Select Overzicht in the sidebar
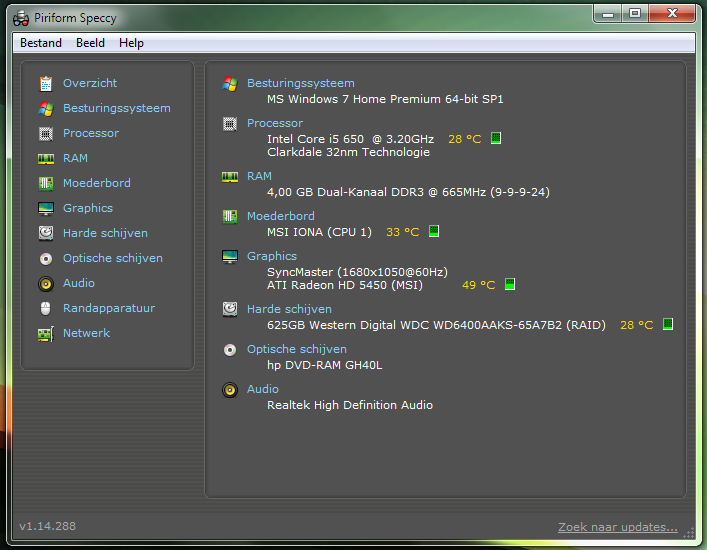This screenshot has width=707, height=550. 89,83
